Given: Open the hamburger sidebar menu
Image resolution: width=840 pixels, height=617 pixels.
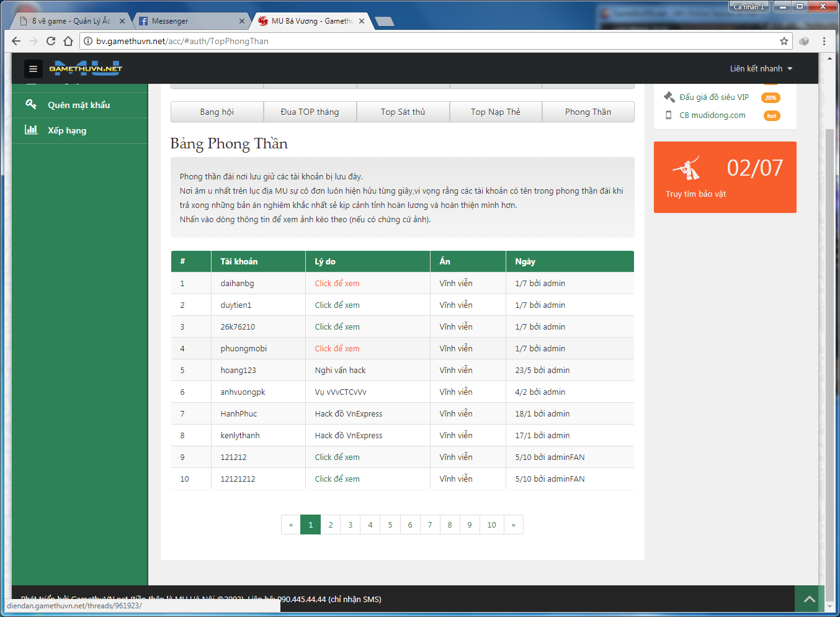Looking at the screenshot, I should click(x=34, y=69).
